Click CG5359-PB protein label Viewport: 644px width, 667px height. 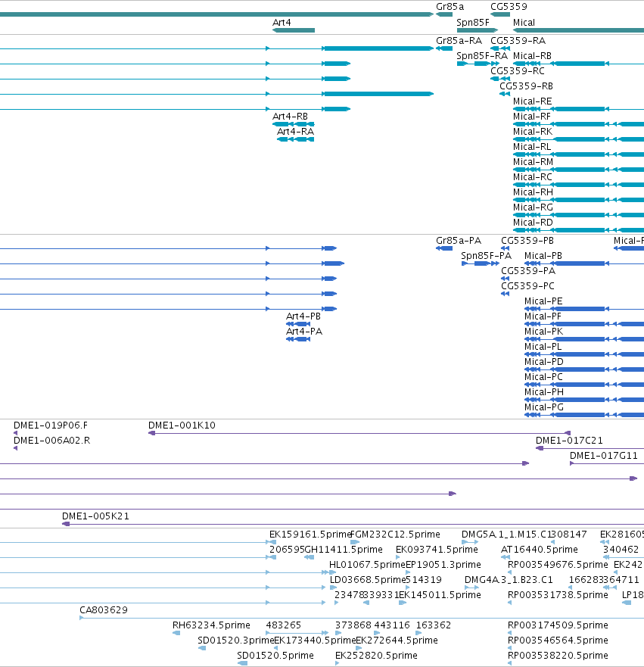coord(527,241)
